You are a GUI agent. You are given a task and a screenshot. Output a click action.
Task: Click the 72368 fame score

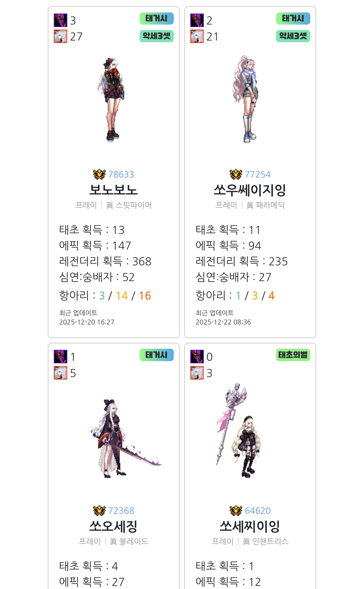(121, 511)
